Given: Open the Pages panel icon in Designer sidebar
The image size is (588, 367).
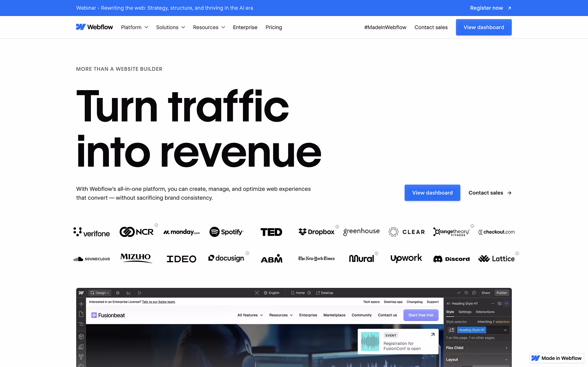Looking at the screenshot, I should click(81, 314).
